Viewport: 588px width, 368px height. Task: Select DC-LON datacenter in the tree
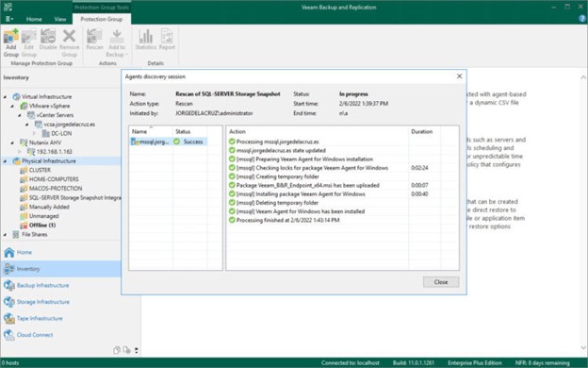pyautogui.click(x=61, y=133)
